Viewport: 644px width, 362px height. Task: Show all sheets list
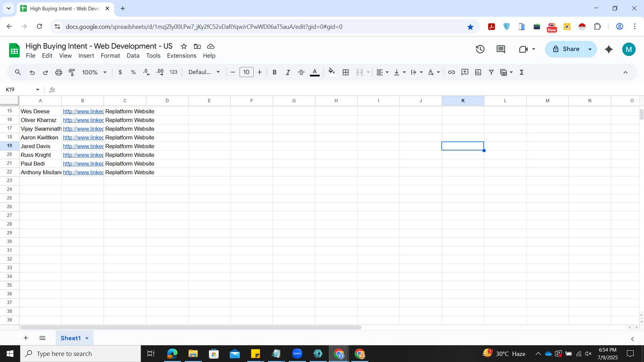[x=42, y=338]
